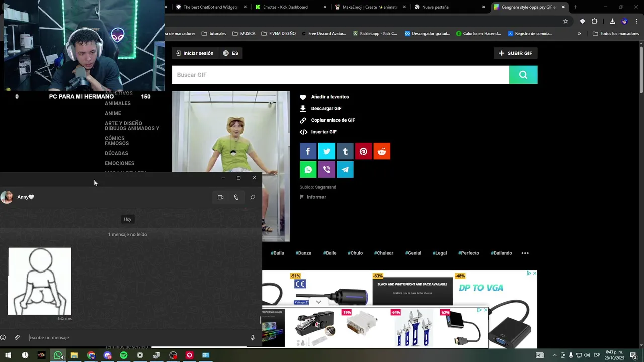Screen dimensions: 644x362
Task: Open 'tutoriales' bookmarks folder
Action: coord(214,34)
